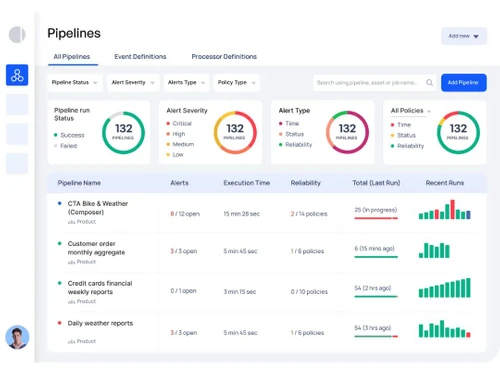500x375 pixels.
Task: Click the All Policies donut chart
Action: click(458, 132)
